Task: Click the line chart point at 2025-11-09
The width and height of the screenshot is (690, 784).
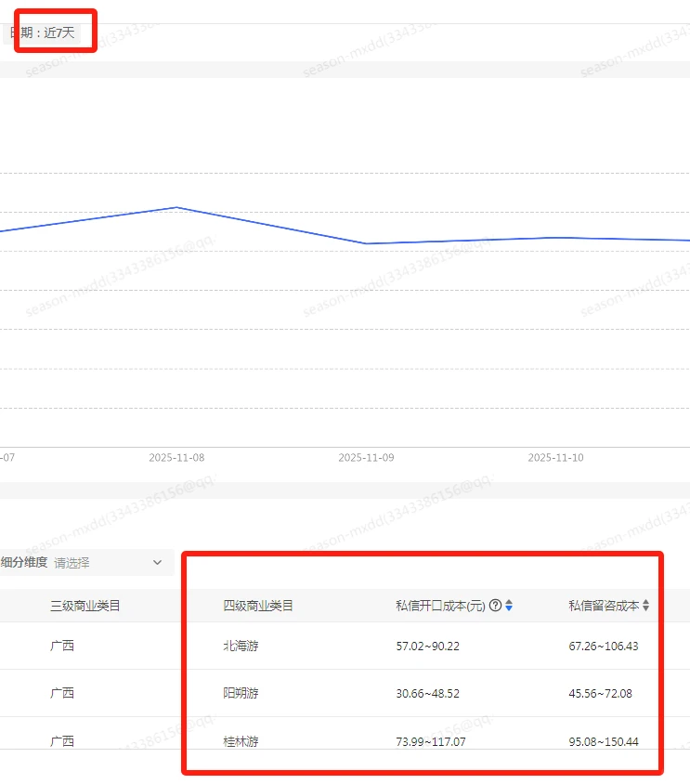Action: (x=366, y=243)
